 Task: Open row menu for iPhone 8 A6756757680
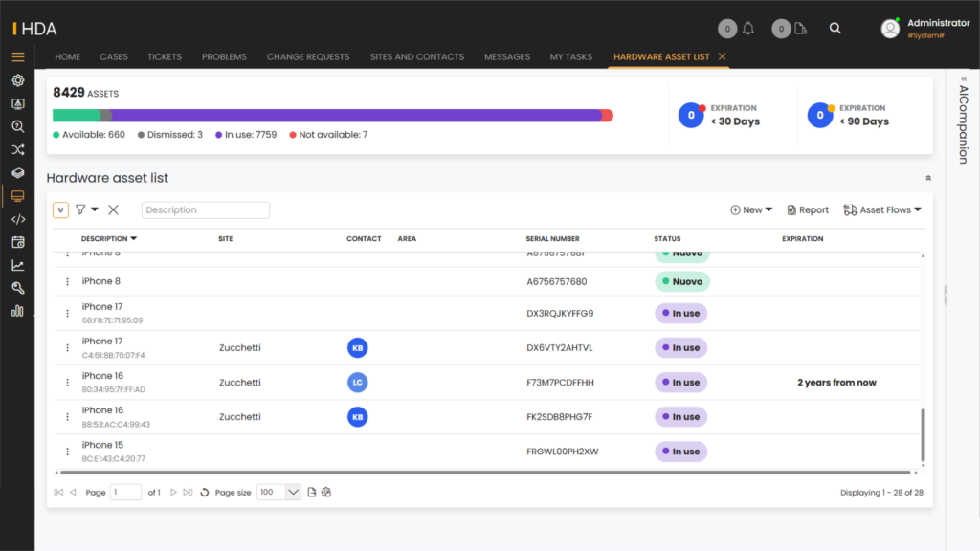(x=68, y=282)
